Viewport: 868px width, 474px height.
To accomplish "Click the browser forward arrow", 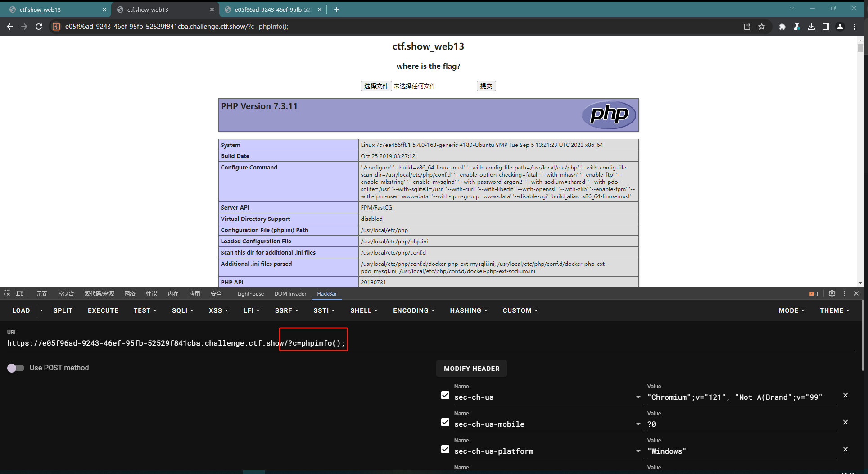I will [x=24, y=27].
